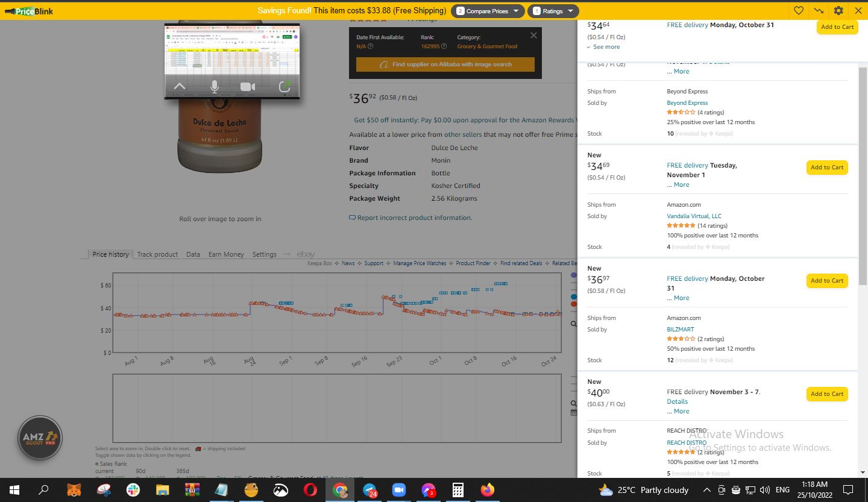Image resolution: width=868 pixels, height=502 pixels.
Task: Click share screen icon in Zoom mini window
Action: click(x=285, y=87)
